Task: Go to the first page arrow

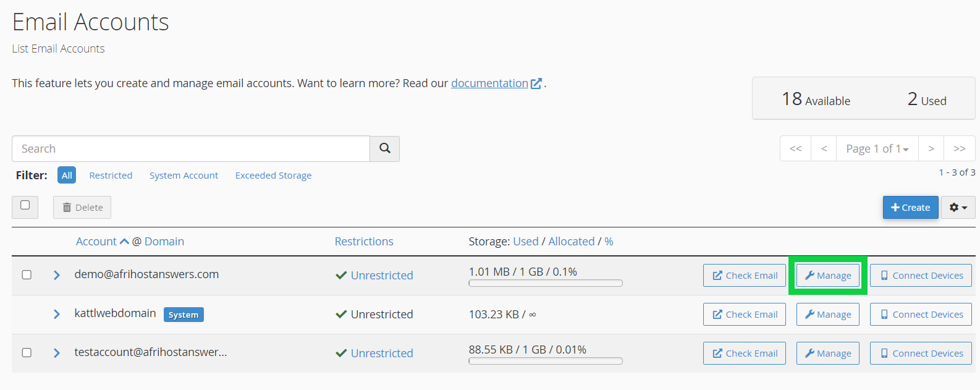Action: 795,148
